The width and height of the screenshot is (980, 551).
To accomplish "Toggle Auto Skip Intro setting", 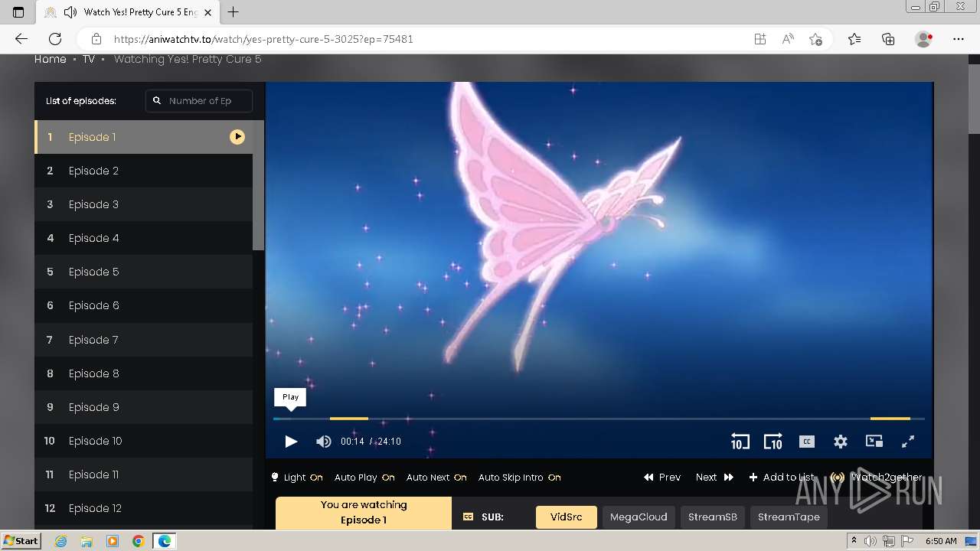I will (x=520, y=478).
